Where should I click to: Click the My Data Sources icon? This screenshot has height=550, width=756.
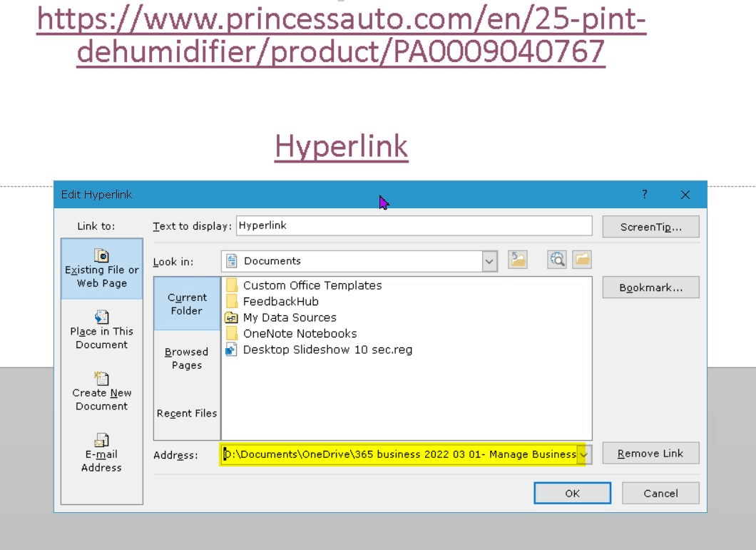[x=231, y=317]
